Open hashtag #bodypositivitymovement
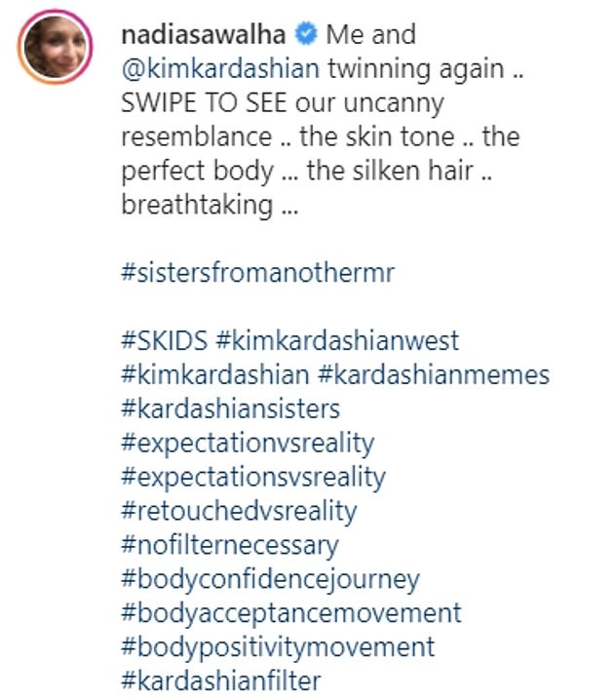The image size is (614, 700). [278, 647]
